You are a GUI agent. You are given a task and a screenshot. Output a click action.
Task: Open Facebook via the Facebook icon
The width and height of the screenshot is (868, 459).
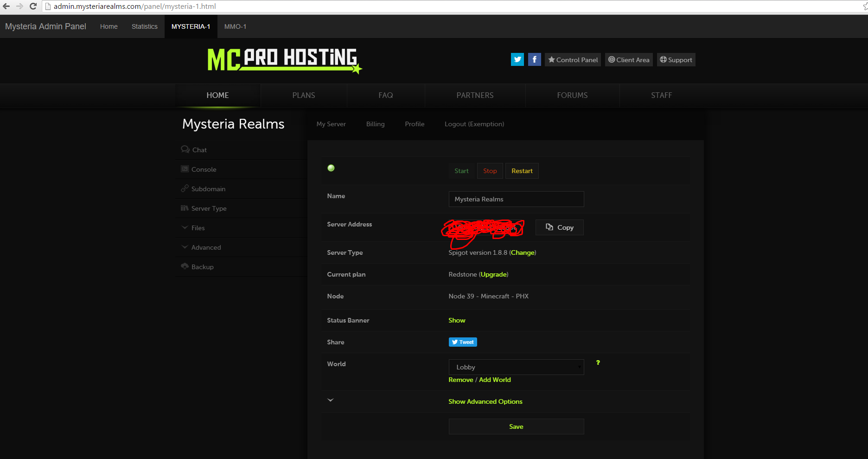(534, 59)
